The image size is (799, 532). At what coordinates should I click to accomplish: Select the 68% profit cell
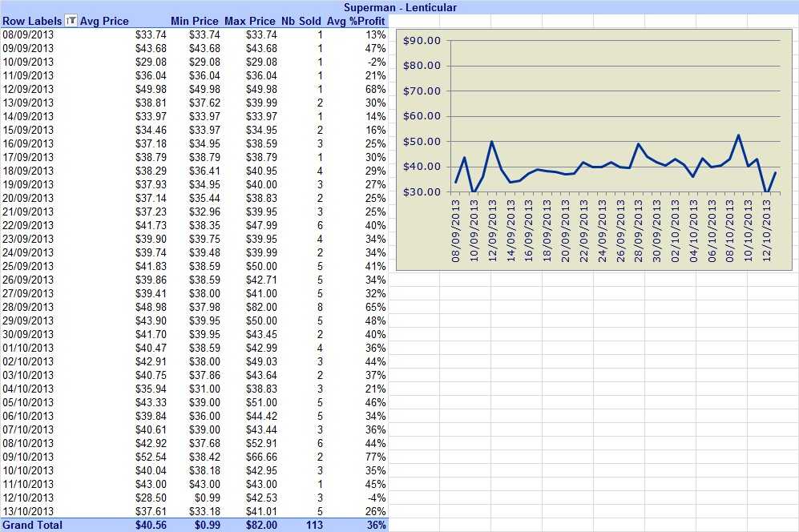376,89
